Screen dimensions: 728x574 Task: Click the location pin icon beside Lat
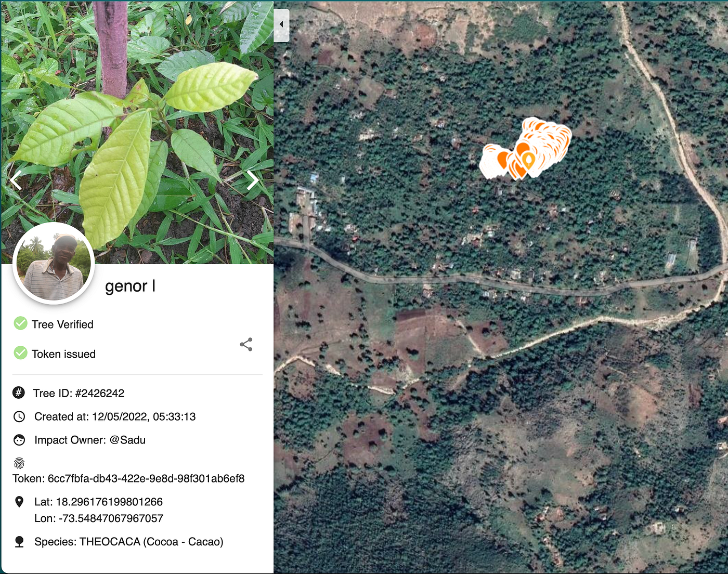click(x=19, y=502)
